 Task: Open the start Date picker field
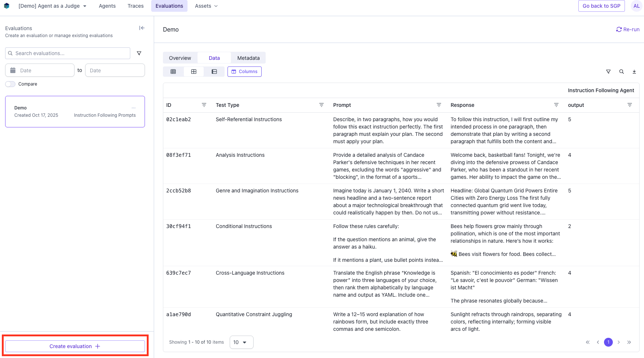pyautogui.click(x=40, y=70)
